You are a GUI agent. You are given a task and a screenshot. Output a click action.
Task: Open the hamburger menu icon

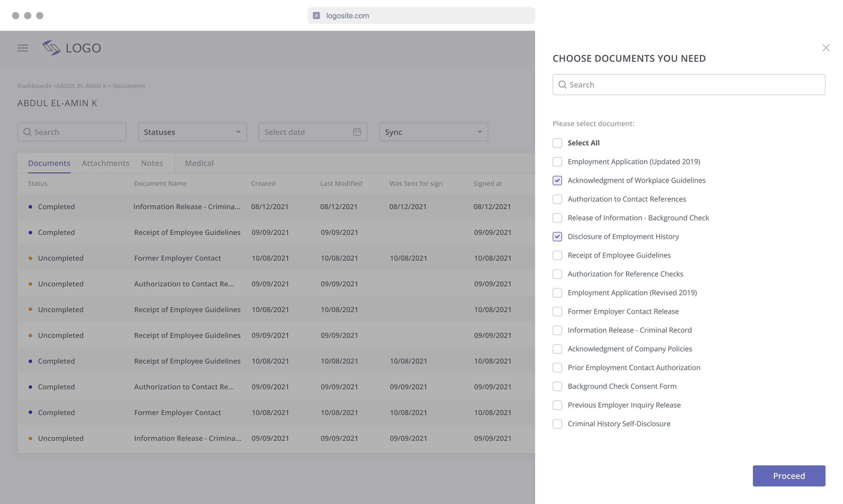(23, 48)
